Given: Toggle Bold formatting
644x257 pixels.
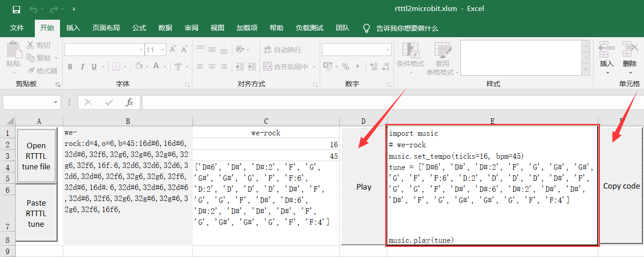Looking at the screenshot, I should (70, 67).
